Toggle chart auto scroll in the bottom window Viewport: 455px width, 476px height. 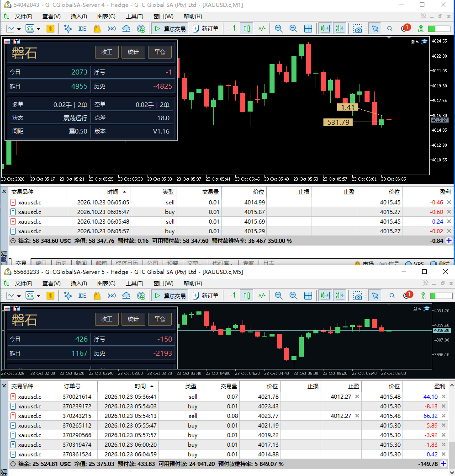pyautogui.click(x=325, y=296)
